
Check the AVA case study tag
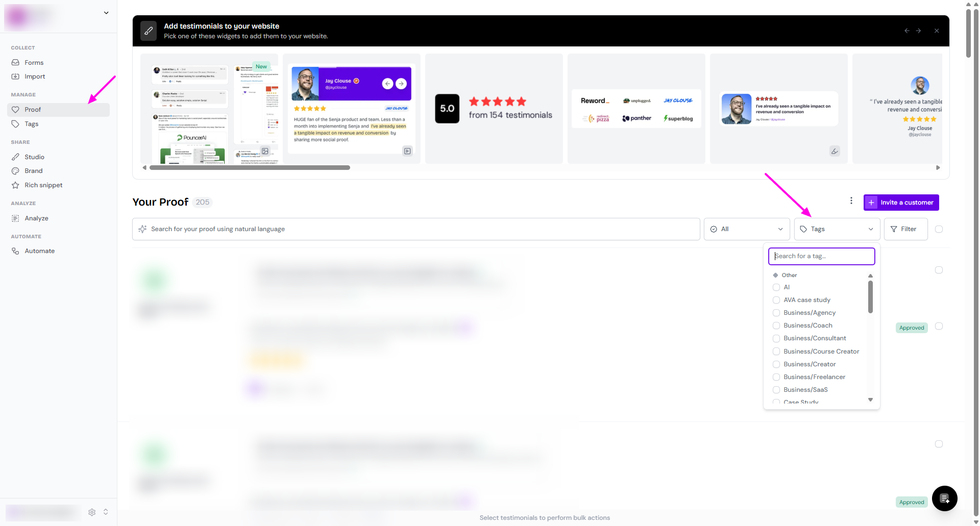(776, 300)
